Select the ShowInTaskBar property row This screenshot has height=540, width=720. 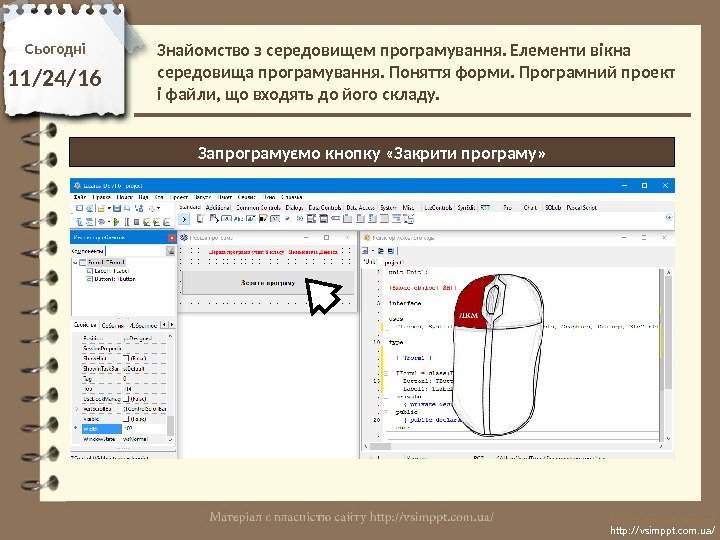pyautogui.click(x=123, y=368)
